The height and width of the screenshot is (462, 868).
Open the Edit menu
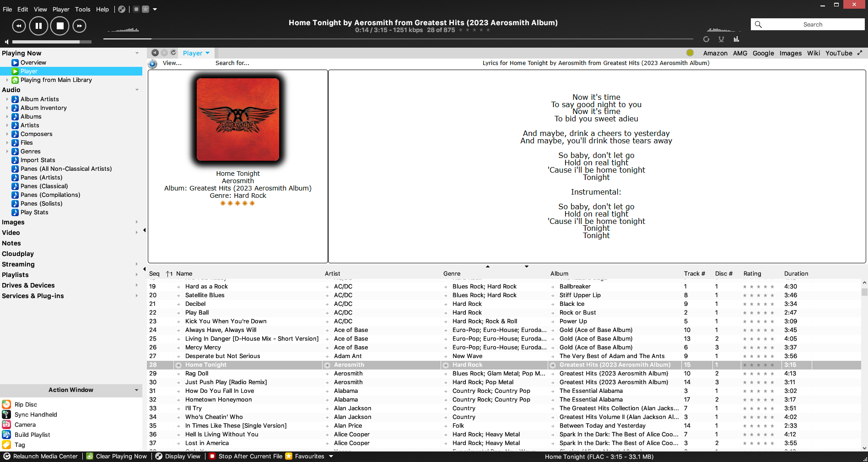tap(23, 9)
